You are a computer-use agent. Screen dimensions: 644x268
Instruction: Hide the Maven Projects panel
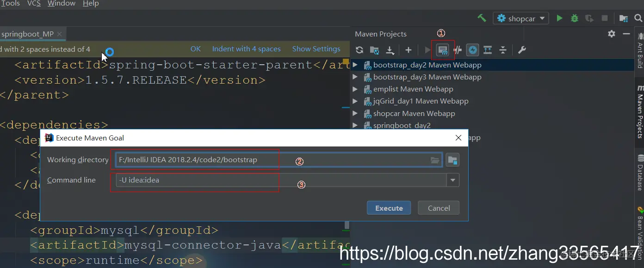click(626, 34)
